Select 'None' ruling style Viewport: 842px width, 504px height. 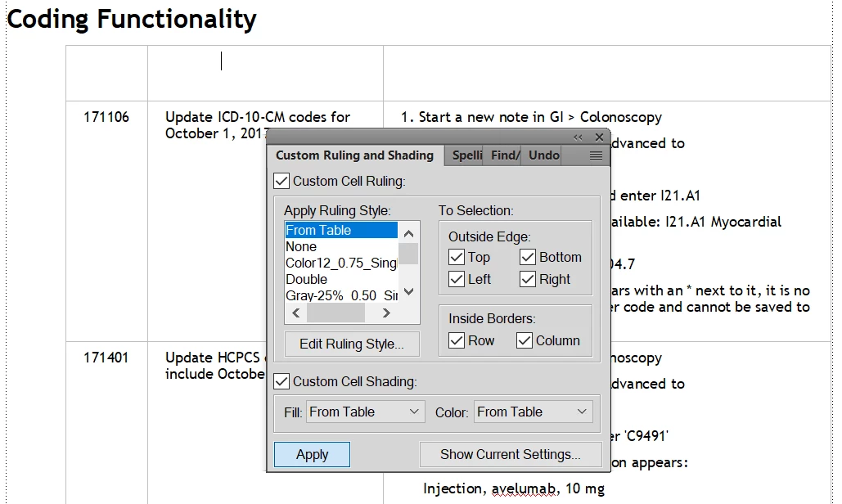click(341, 246)
